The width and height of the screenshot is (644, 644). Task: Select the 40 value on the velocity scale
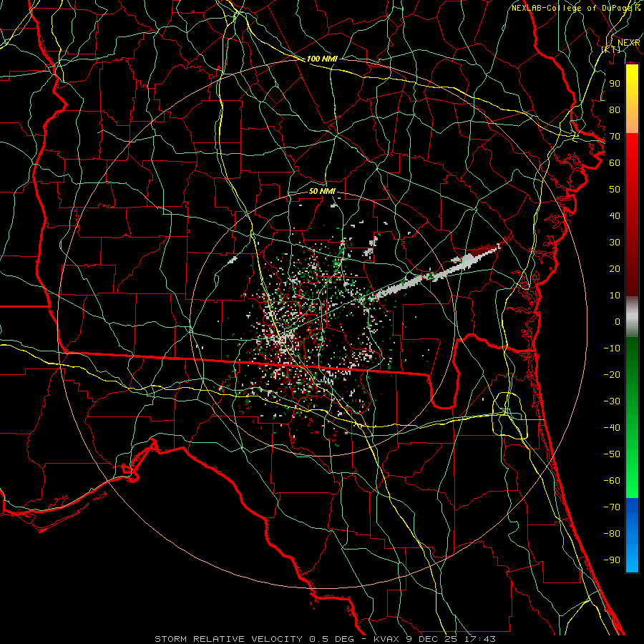[x=615, y=215]
